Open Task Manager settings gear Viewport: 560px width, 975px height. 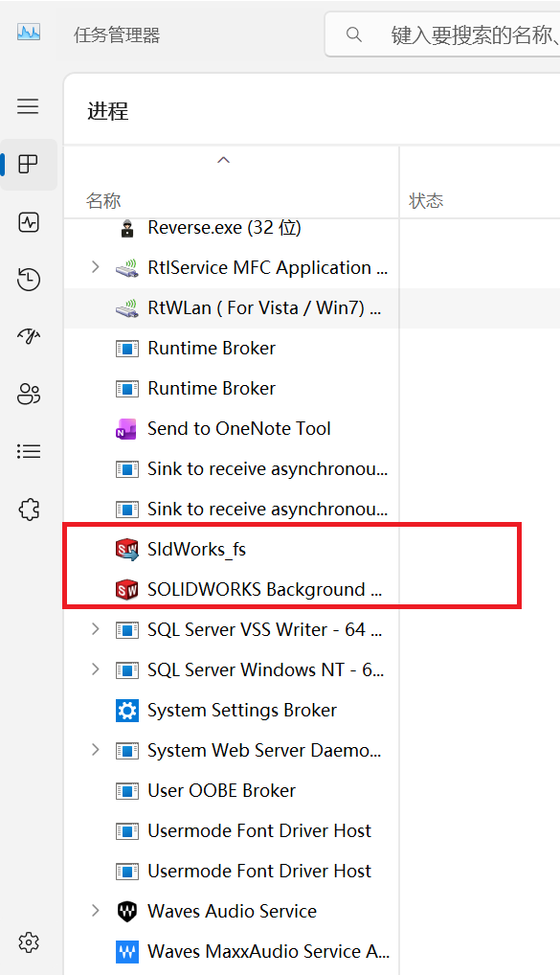point(29,942)
